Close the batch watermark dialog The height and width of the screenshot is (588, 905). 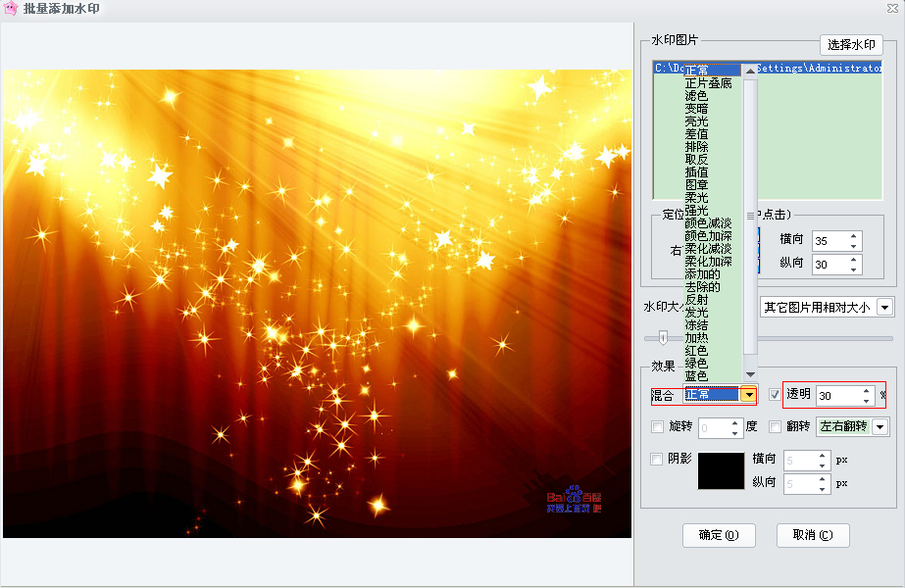pos(892,8)
